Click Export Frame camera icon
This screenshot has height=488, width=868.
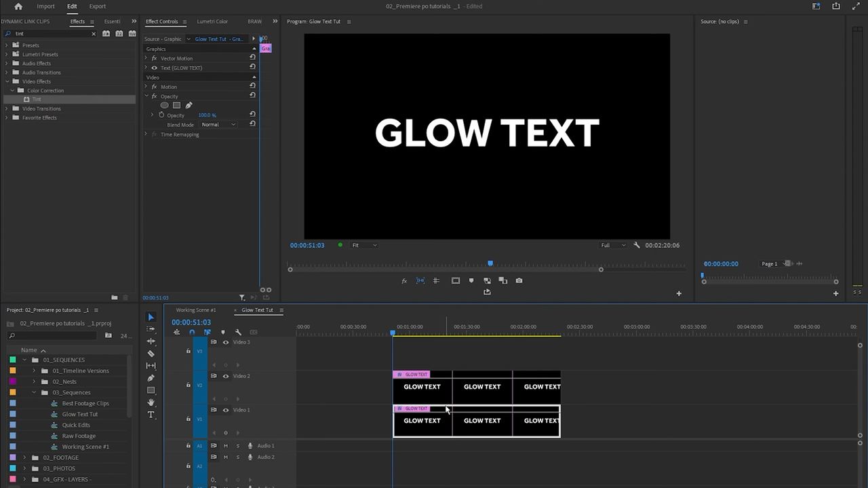pos(519,280)
